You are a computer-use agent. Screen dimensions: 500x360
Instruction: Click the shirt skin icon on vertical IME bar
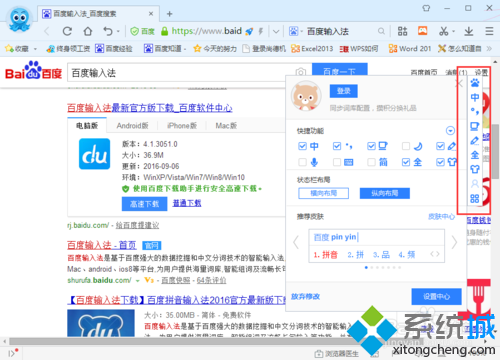tap(475, 169)
